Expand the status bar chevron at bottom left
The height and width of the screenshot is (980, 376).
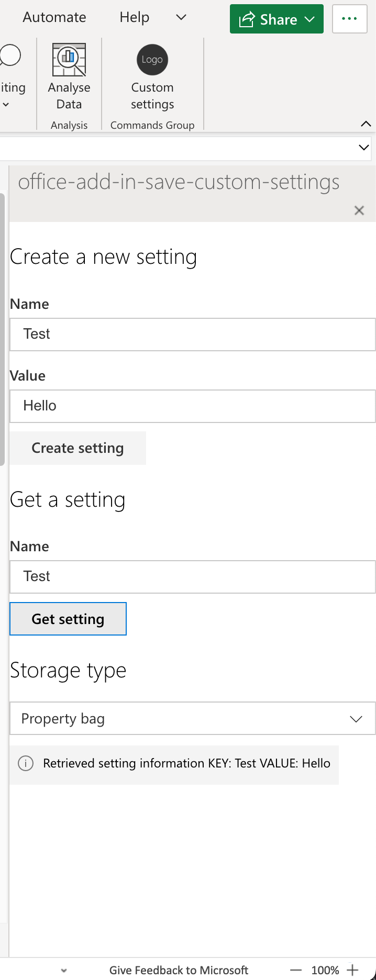pyautogui.click(x=63, y=970)
